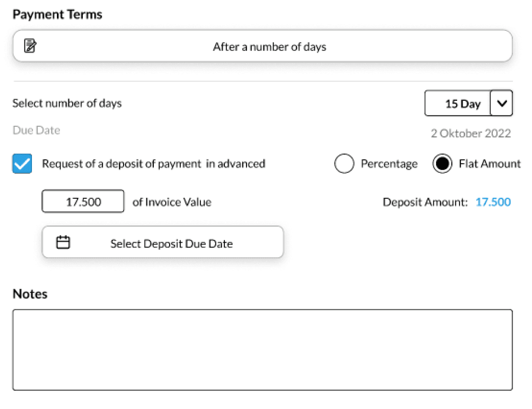The height and width of the screenshot is (409, 532).
Task: Click the blue 17.500 Deposit Amount value
Action: (492, 201)
